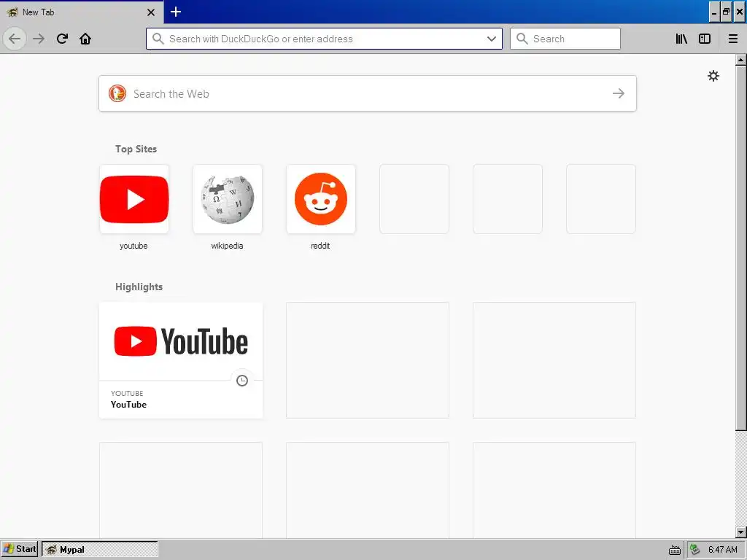Expand the address bar history dropdown

(x=492, y=39)
